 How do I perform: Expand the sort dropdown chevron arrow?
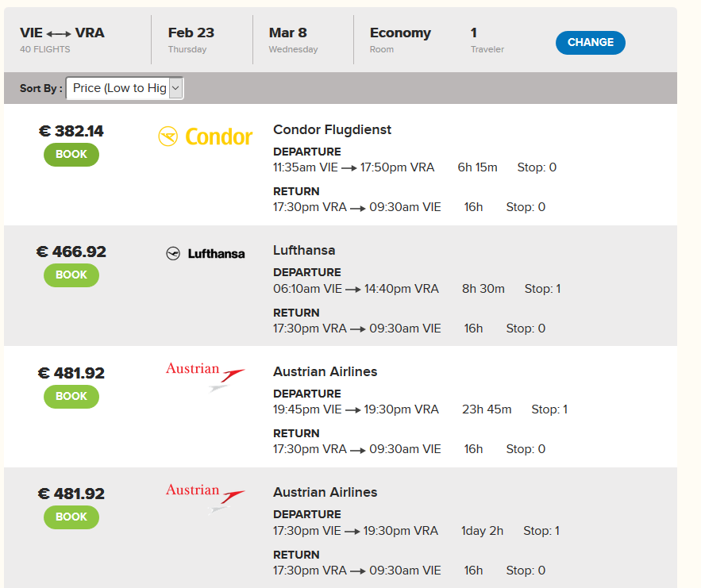[x=175, y=88]
